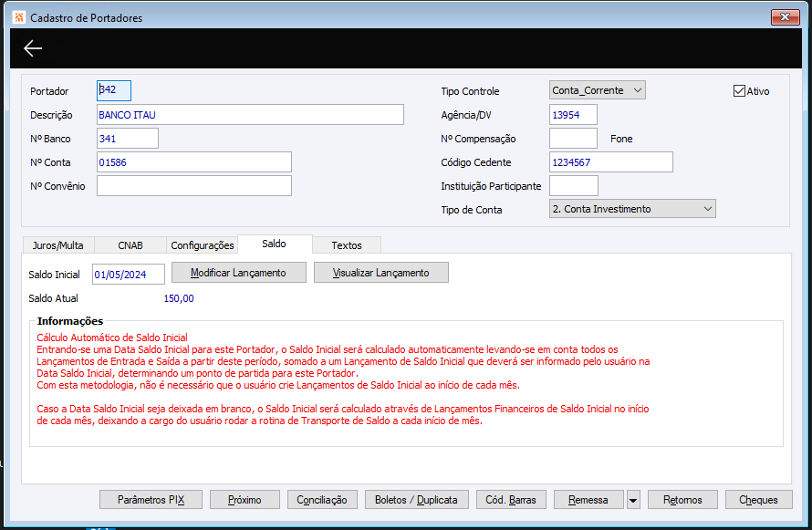Screen dimensions: 812x530
Task: Click the Saldo Inicial date field
Action: pos(129,275)
